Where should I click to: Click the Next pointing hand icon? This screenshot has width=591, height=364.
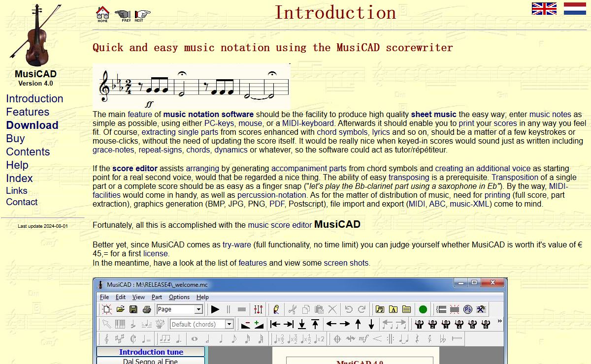coord(142,15)
